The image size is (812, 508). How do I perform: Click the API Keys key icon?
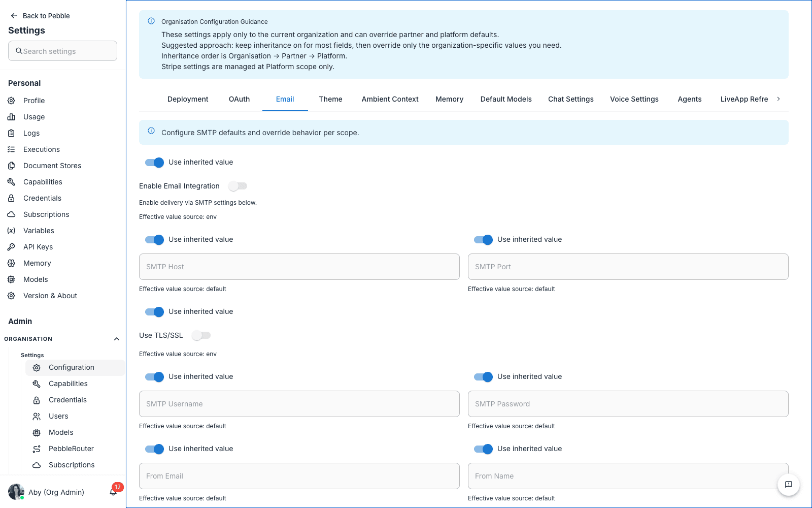click(x=11, y=247)
